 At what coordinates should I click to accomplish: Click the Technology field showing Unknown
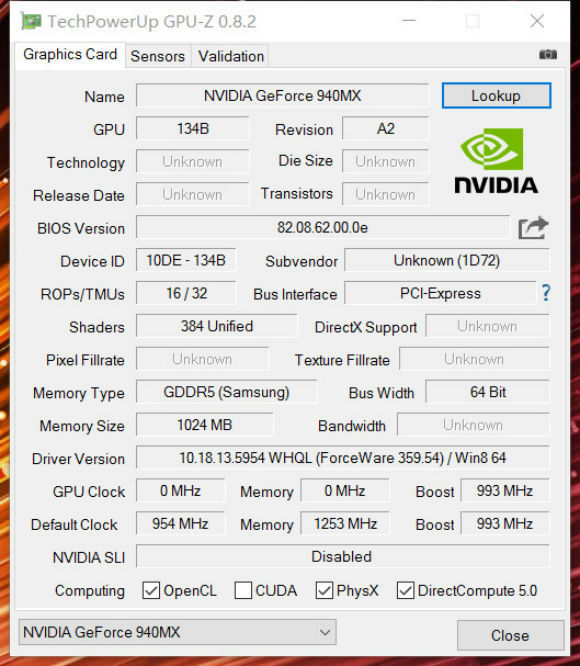pyautogui.click(x=192, y=162)
